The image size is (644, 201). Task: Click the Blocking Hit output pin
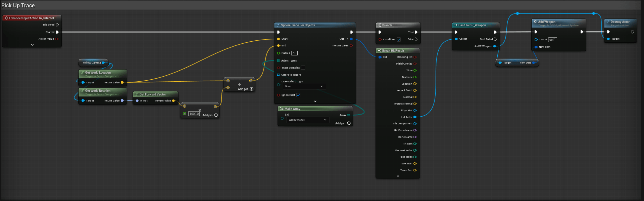[415, 57]
